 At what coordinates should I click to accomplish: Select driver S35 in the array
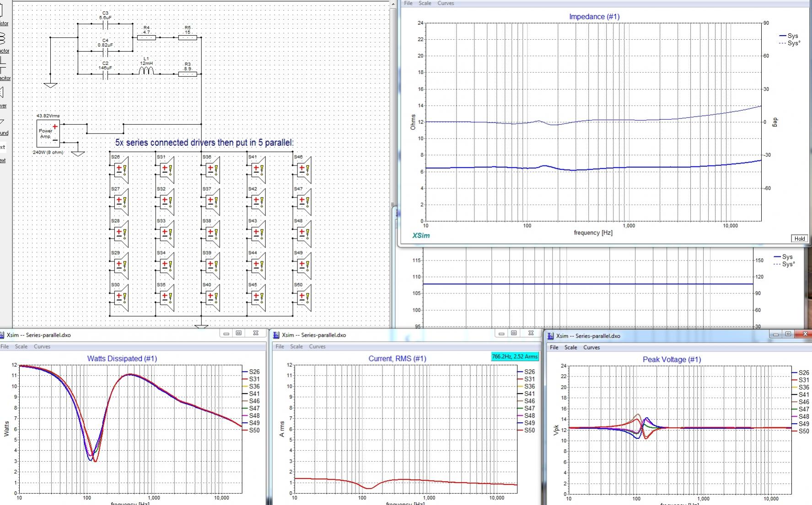tap(167, 297)
